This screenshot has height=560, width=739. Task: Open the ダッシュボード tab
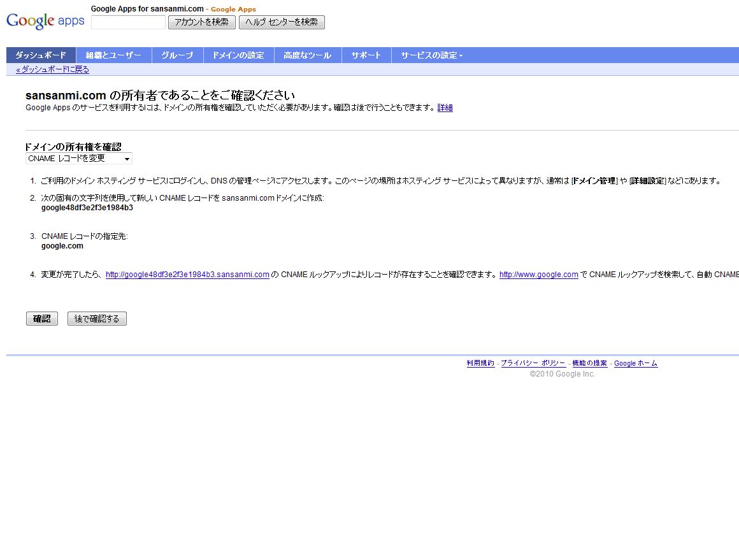41,55
